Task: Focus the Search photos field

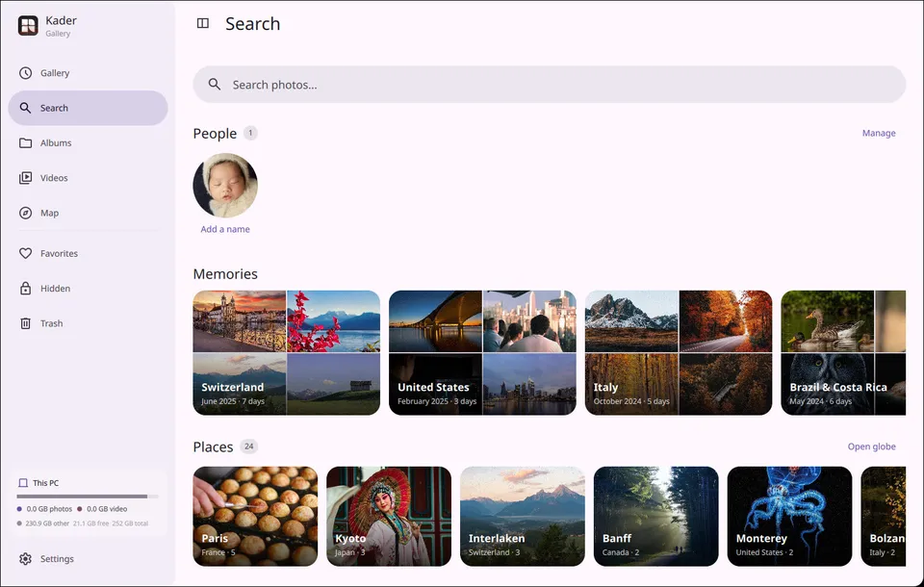Action: pyautogui.click(x=550, y=85)
